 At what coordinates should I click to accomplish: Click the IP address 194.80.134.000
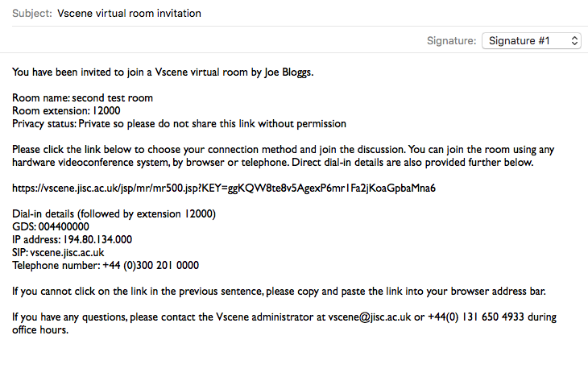tap(97, 239)
